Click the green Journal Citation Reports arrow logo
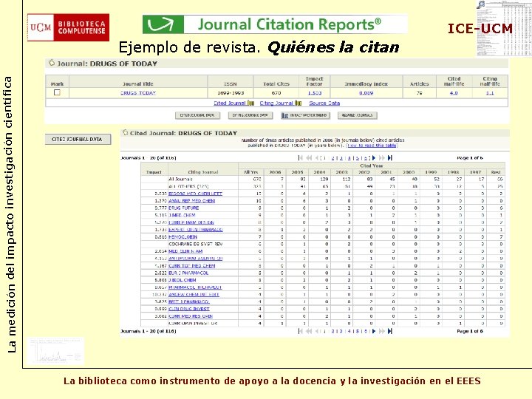The image size is (532, 399). click(x=163, y=24)
